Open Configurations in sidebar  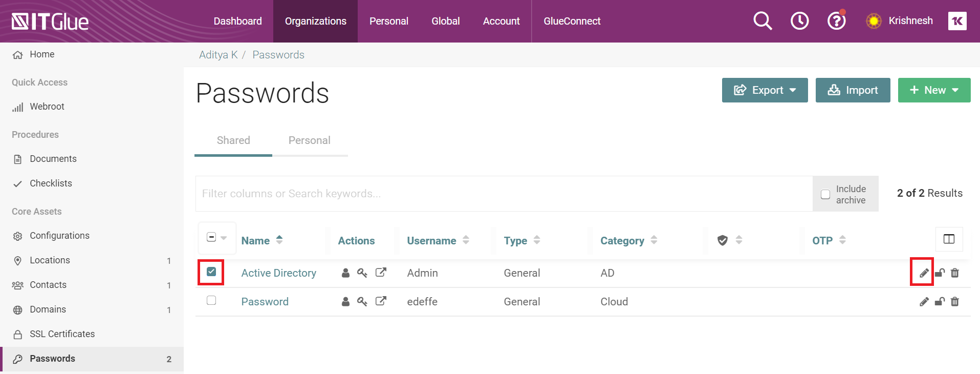[59, 236]
